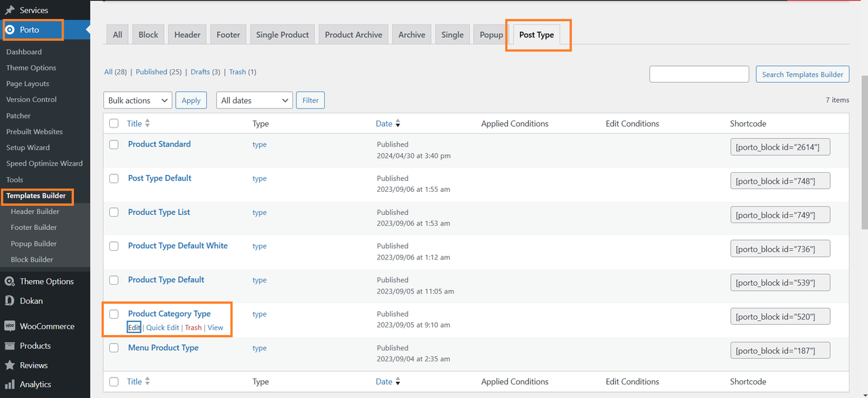Switch to the Header tab
The image size is (868, 398).
pos(187,35)
